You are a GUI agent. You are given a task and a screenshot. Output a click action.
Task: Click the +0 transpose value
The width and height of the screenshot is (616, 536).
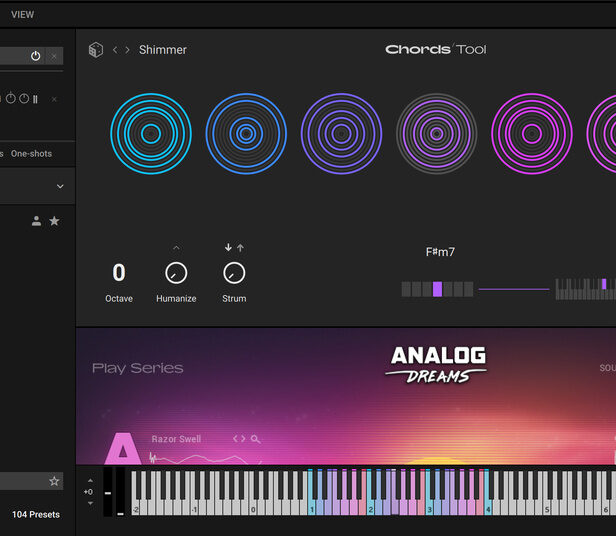[88, 492]
